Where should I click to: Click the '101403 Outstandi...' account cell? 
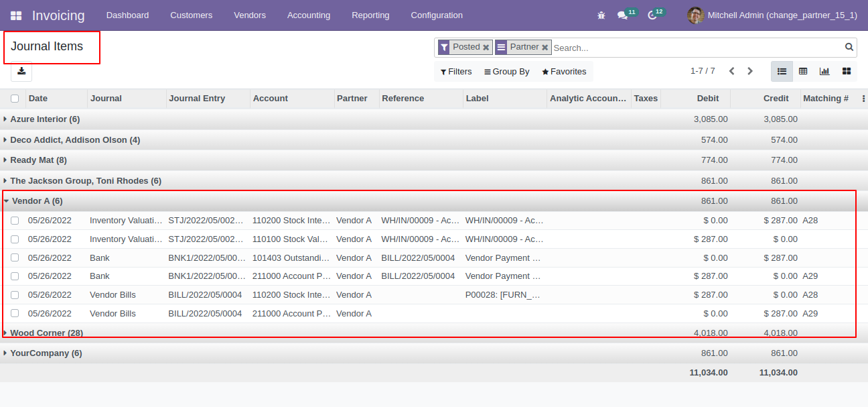[x=291, y=257]
